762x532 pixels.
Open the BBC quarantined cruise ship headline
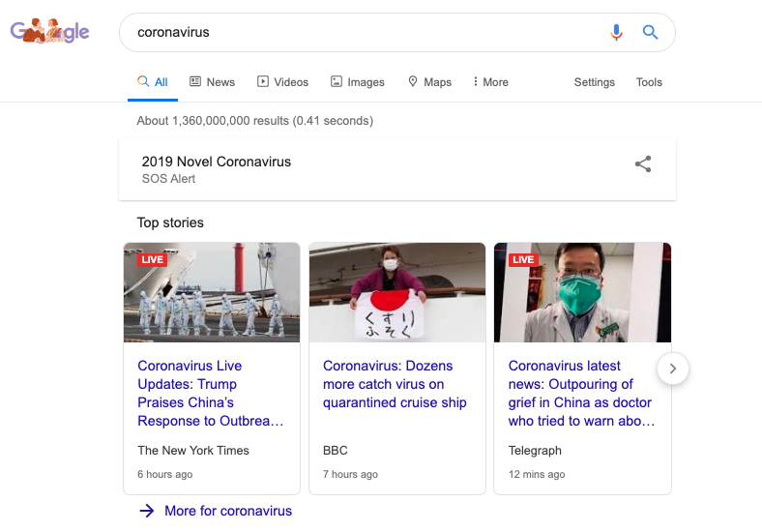[395, 384]
